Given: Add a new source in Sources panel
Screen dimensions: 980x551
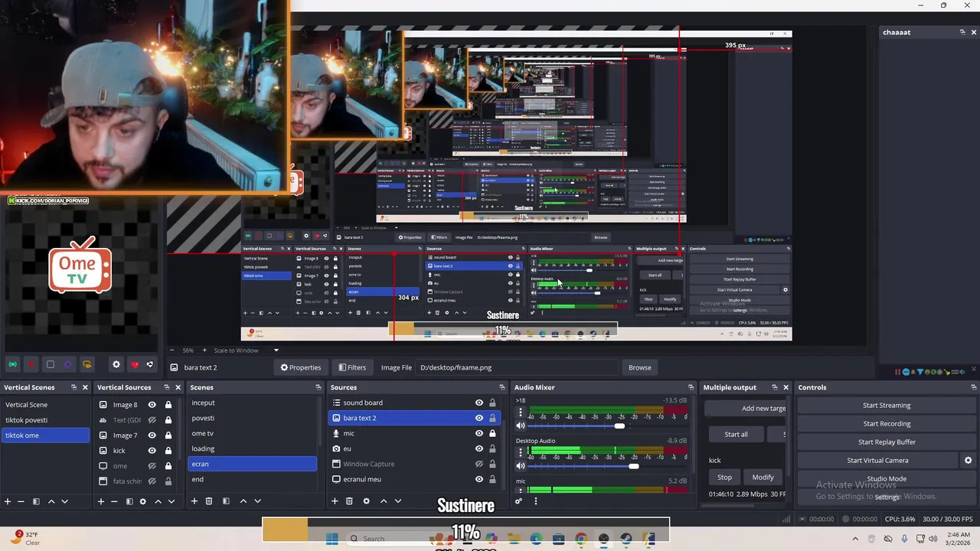Looking at the screenshot, I should pos(335,501).
